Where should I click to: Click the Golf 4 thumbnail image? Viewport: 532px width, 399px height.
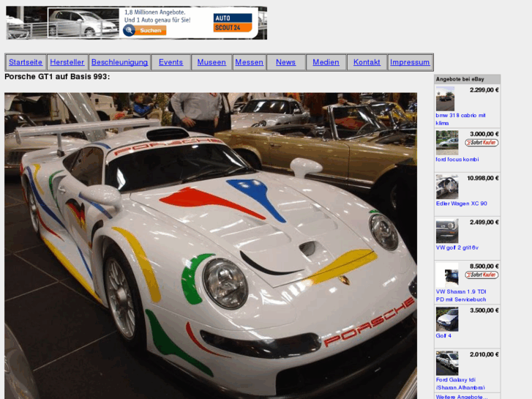coord(447,319)
